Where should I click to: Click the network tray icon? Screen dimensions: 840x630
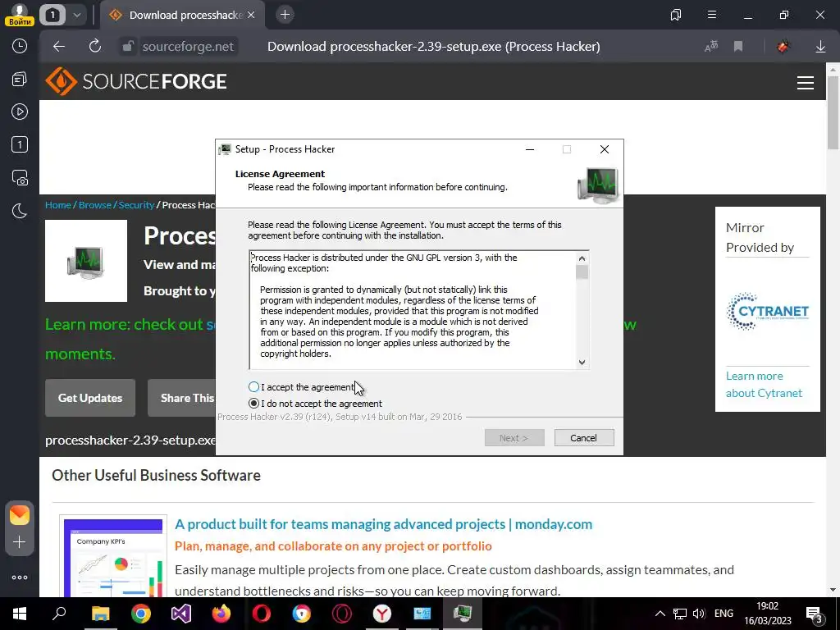point(680,614)
